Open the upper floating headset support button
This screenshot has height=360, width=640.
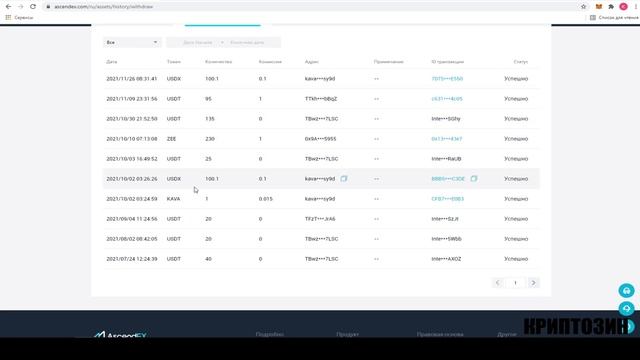click(x=627, y=291)
